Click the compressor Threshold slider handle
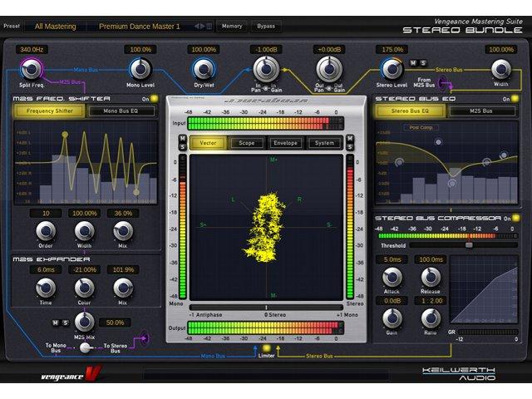 point(469,245)
